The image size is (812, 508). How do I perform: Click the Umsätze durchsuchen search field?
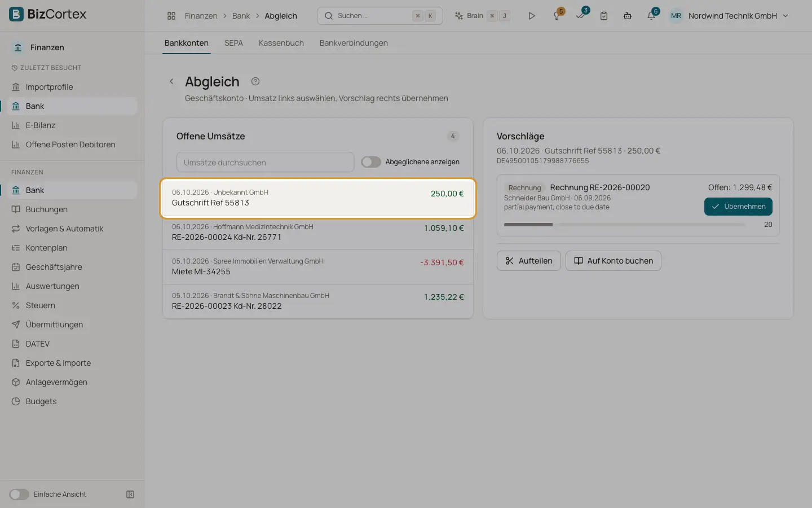click(265, 162)
